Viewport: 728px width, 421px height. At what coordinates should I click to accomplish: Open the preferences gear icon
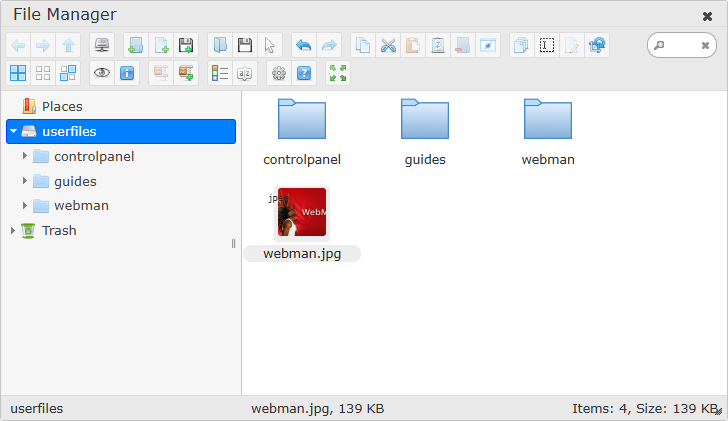279,73
